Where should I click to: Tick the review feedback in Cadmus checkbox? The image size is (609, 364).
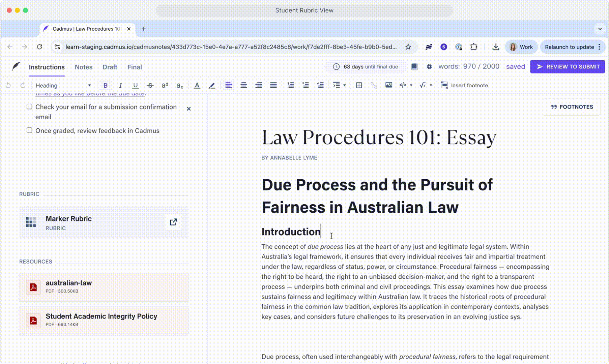(x=29, y=130)
